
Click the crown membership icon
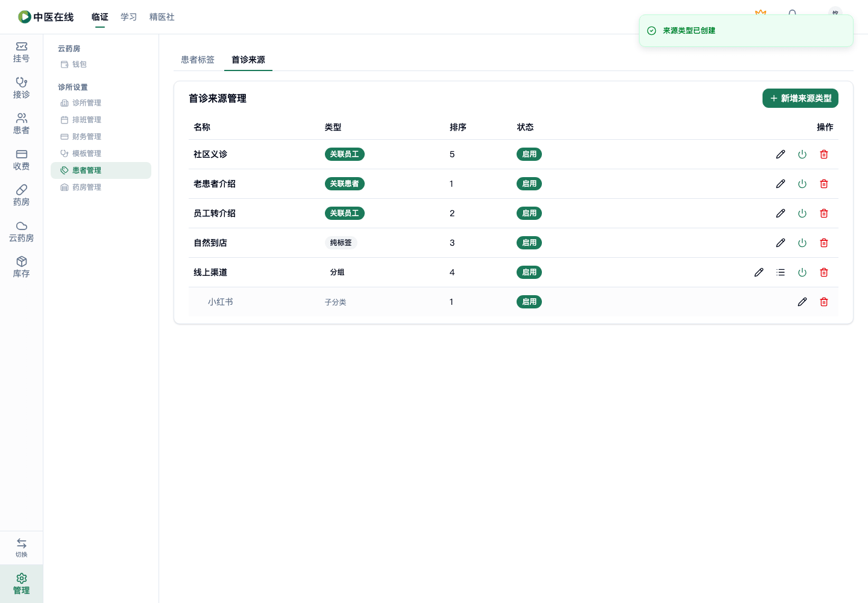761,13
